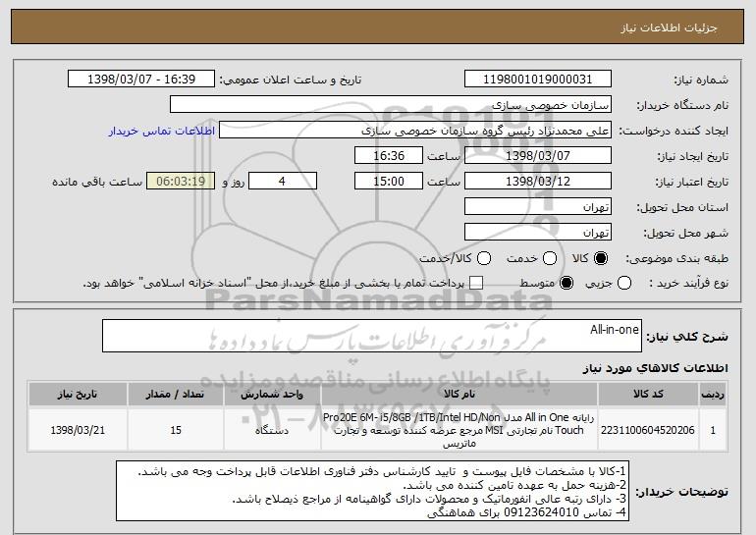
Task: Click the ساعت باقی مانده label
Action: [x=97, y=183]
